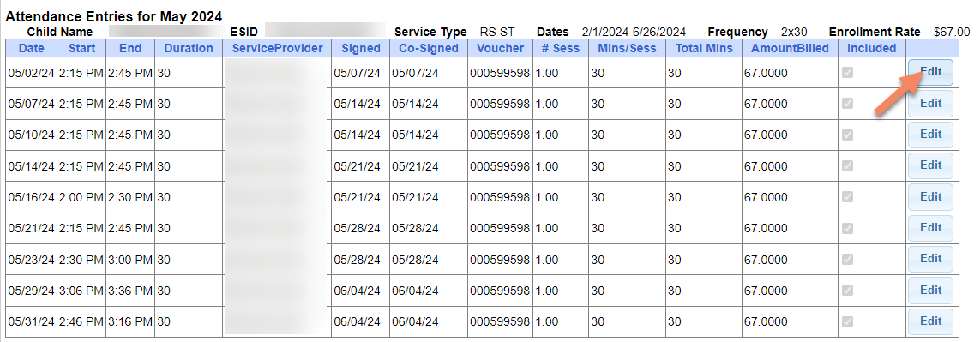This screenshot has width=980, height=342.
Task: Edit the 05/16/24 attendance entry
Action: [930, 196]
